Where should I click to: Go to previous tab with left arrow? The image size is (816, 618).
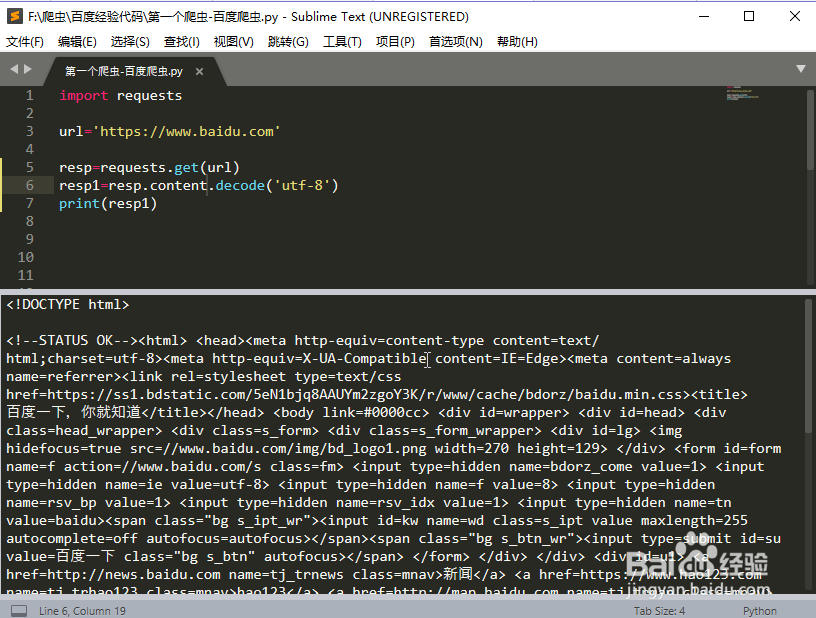coord(14,69)
